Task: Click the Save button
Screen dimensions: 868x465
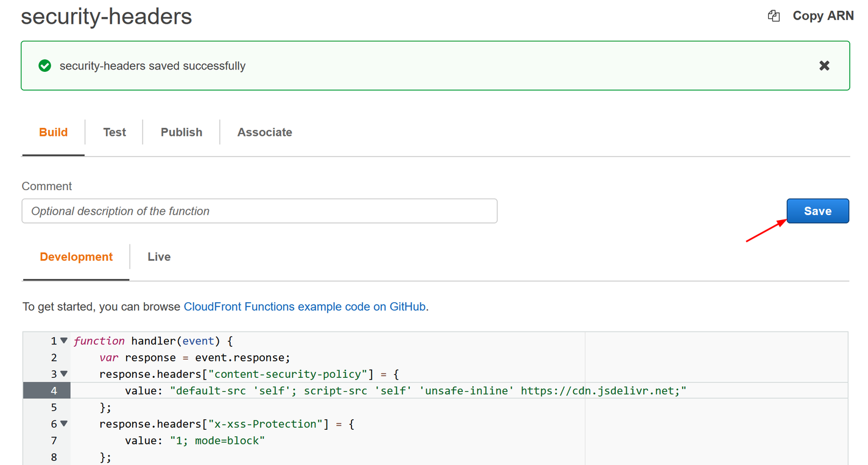Action: pos(817,210)
